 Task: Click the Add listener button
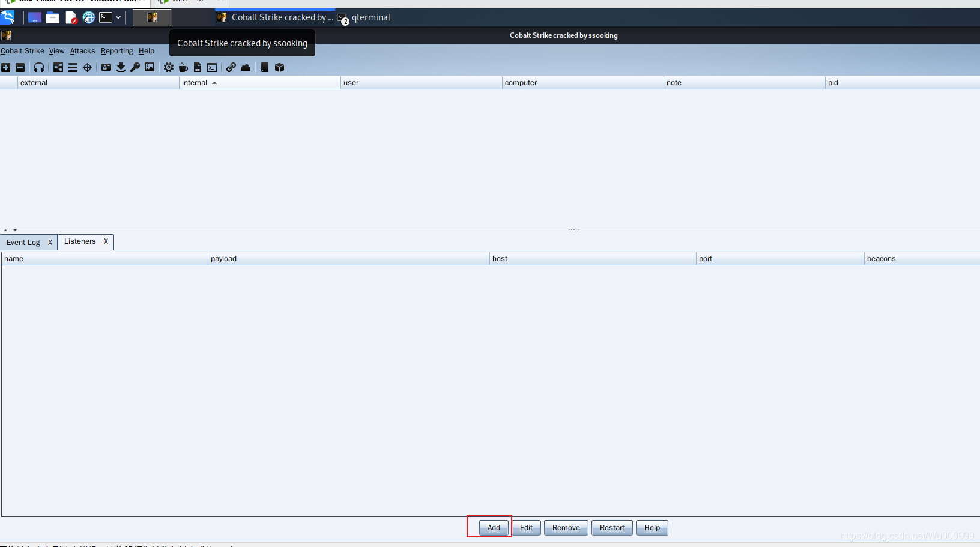tap(494, 528)
